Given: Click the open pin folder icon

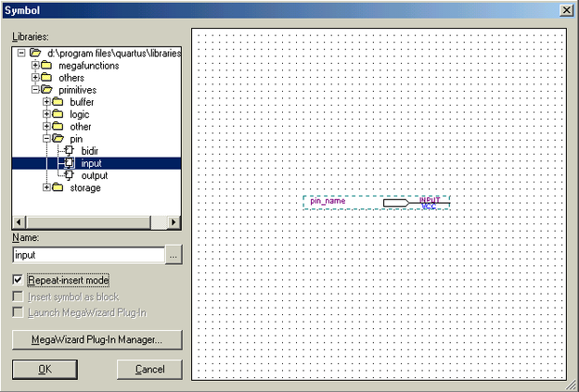Looking at the screenshot, I should 58,138.
